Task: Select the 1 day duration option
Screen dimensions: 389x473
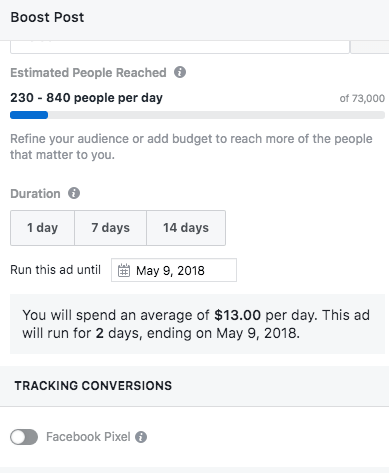Action: coord(42,228)
